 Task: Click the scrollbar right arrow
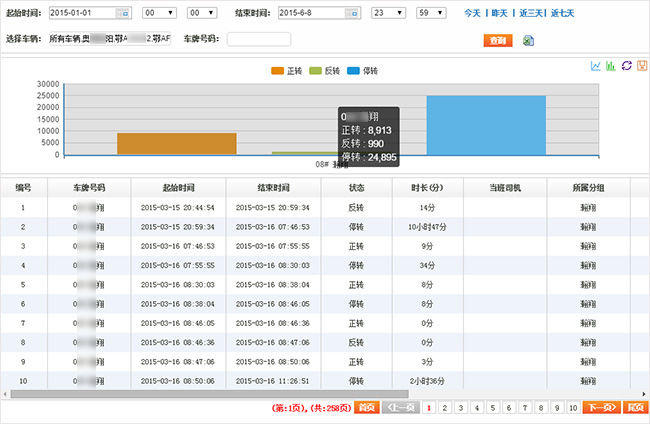tap(644, 394)
